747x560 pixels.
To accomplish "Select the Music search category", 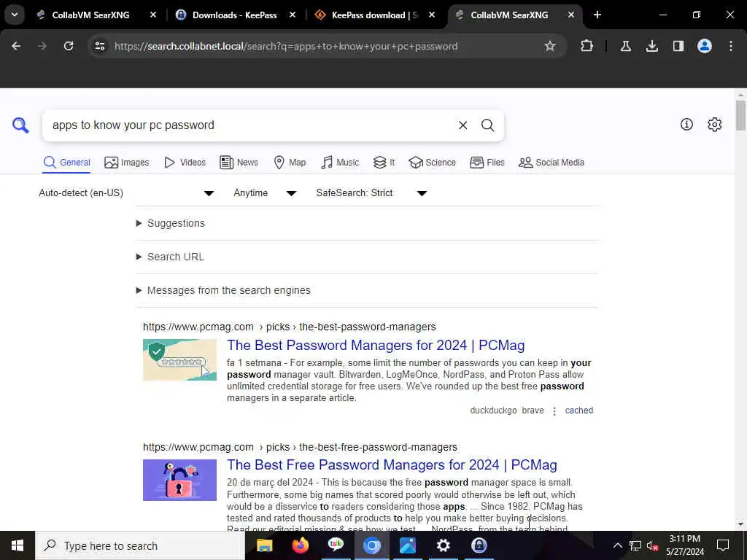I will click(x=340, y=163).
